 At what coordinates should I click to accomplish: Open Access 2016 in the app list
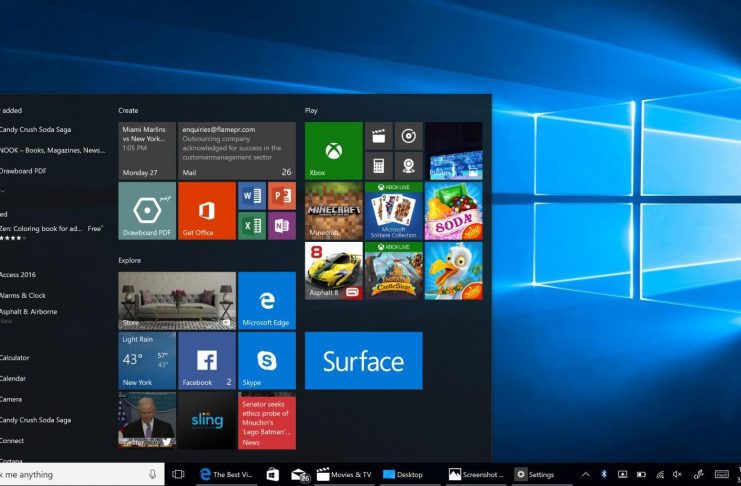(x=18, y=275)
